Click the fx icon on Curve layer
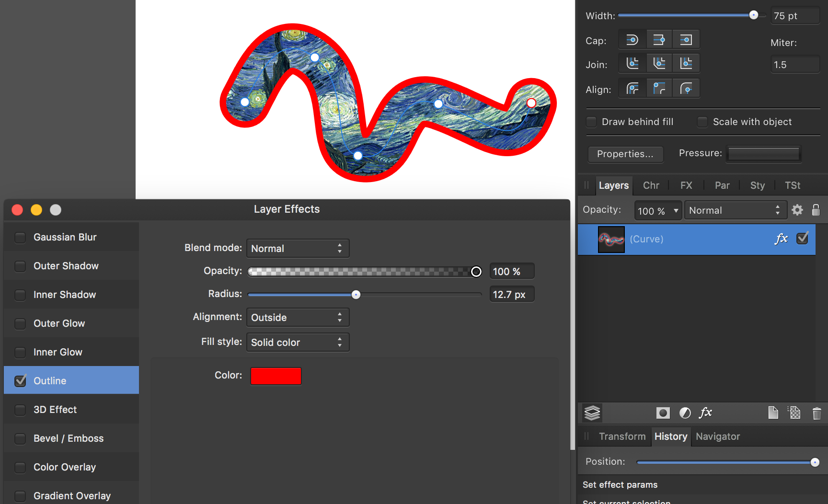 [781, 238]
